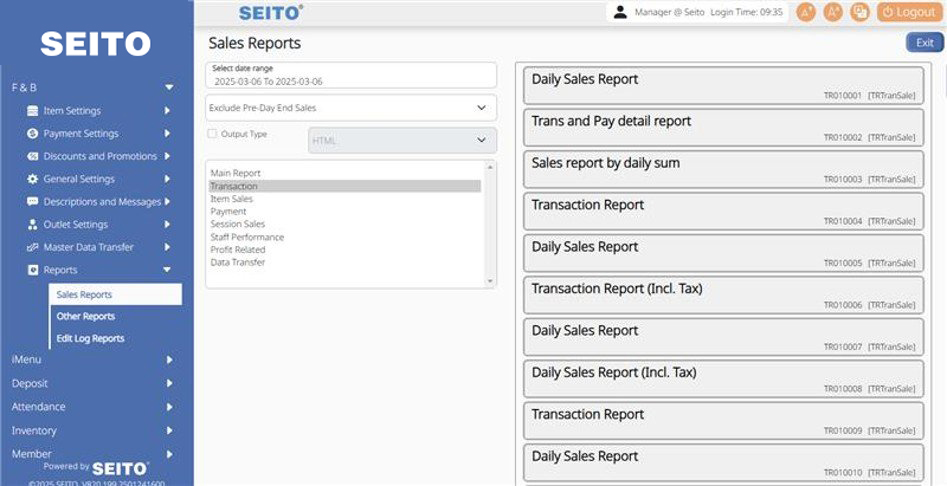Click the Discounts and Promotions tag icon
This screenshot has width=947, height=486.
[x=33, y=157]
